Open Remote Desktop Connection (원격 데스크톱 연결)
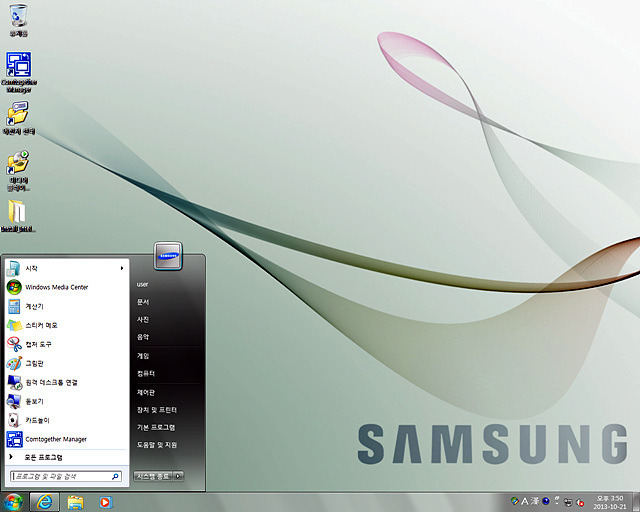The image size is (640, 512). point(67,382)
